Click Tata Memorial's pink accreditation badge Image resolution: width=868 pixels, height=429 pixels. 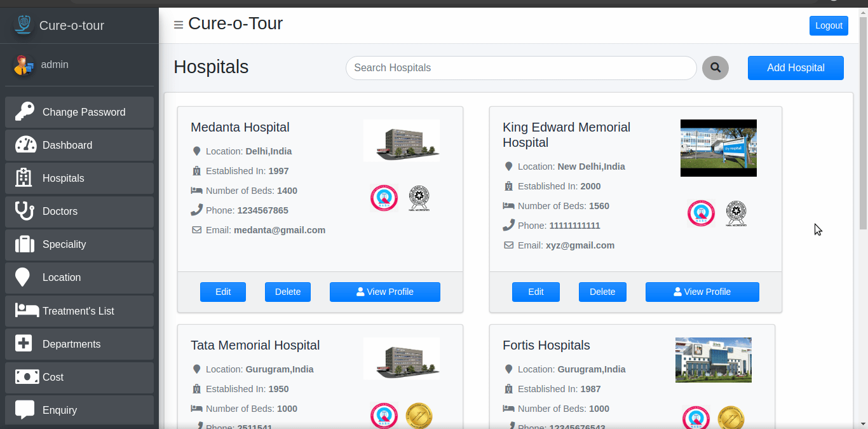point(384,416)
